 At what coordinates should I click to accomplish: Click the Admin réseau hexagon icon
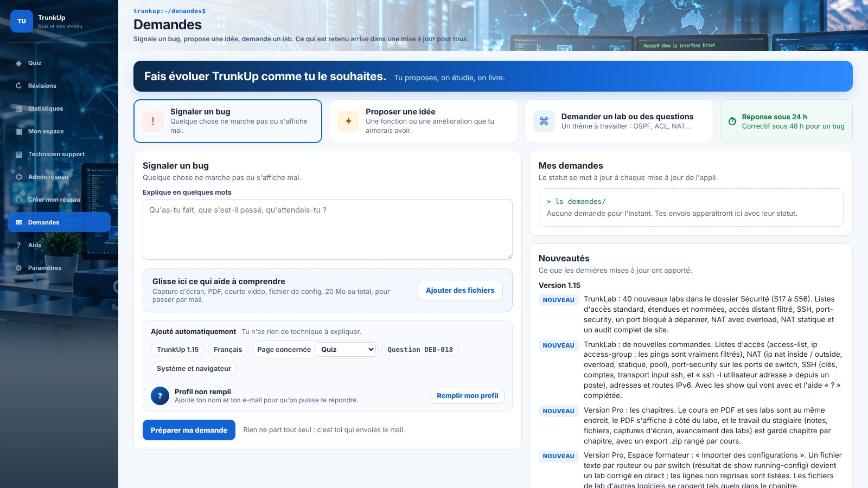pos(19,177)
